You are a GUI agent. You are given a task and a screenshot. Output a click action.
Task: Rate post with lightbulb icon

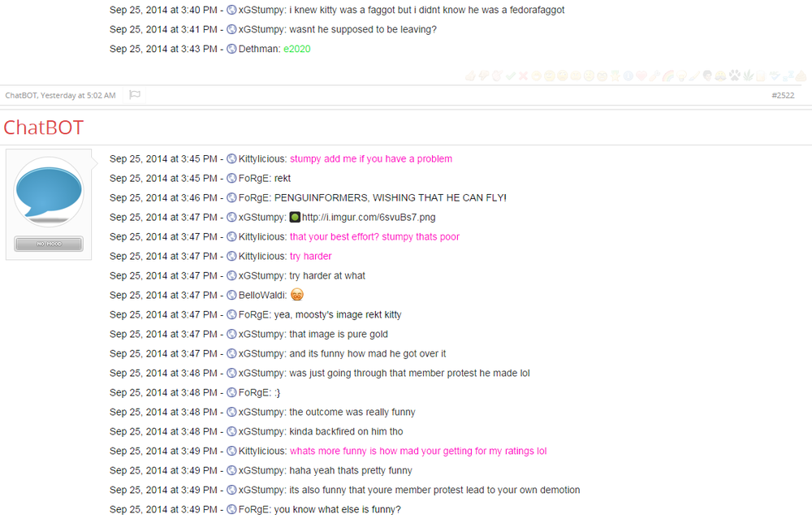pos(681,76)
